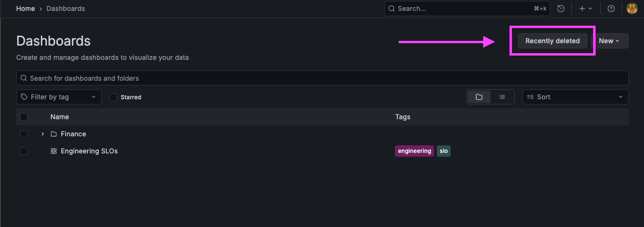Open the New dropdown button
This screenshot has width=644, height=227.
pyautogui.click(x=610, y=41)
